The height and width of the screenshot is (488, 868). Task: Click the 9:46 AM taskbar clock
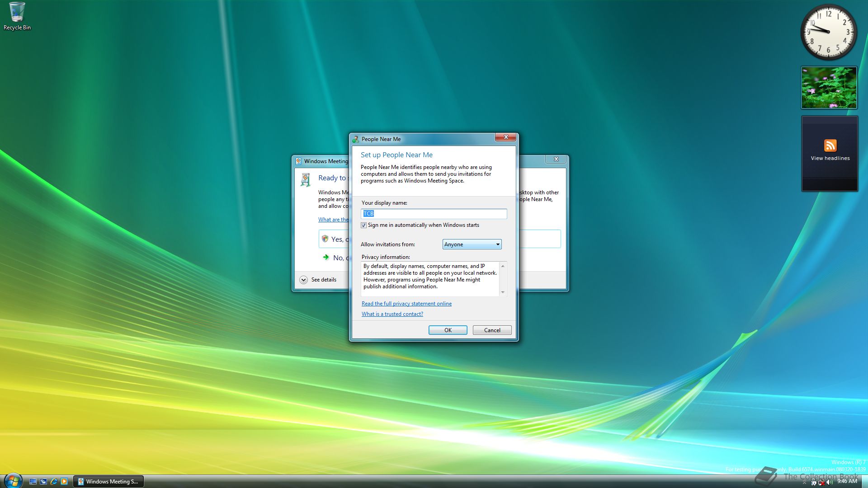(847, 481)
